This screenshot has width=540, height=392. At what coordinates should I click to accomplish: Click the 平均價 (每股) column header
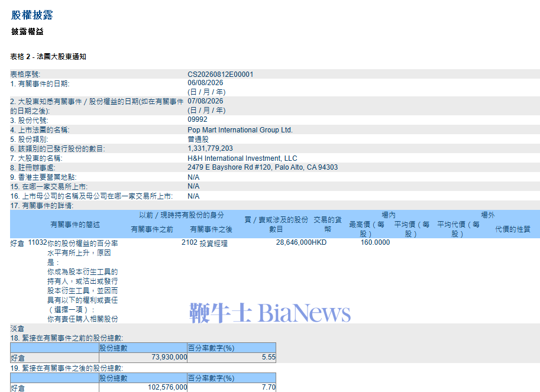point(412,229)
